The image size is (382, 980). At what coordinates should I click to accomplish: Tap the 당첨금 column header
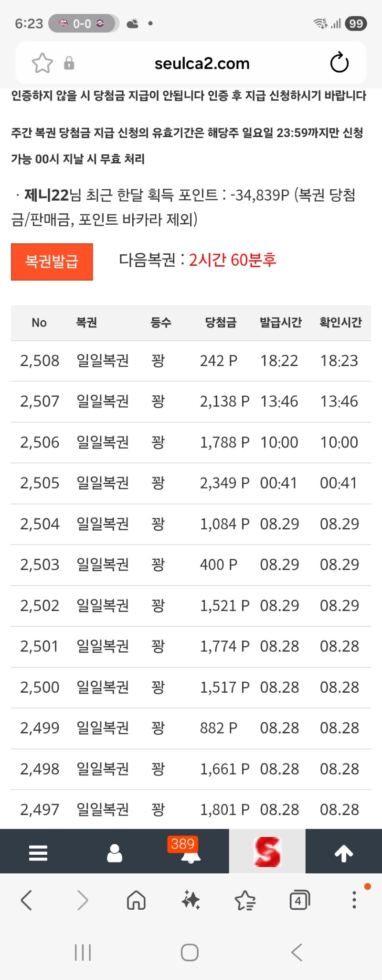pyautogui.click(x=221, y=323)
